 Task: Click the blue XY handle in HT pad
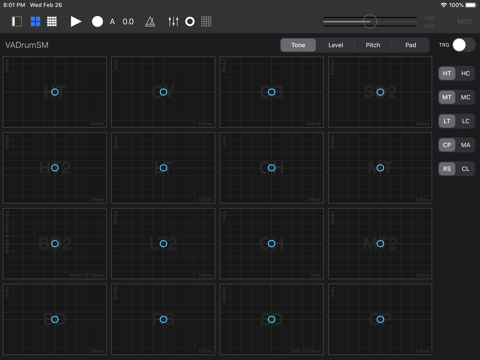(55, 92)
